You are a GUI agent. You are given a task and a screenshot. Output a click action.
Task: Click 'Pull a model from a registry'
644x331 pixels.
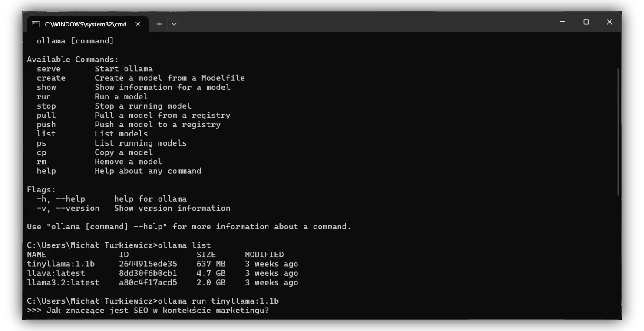coord(162,115)
